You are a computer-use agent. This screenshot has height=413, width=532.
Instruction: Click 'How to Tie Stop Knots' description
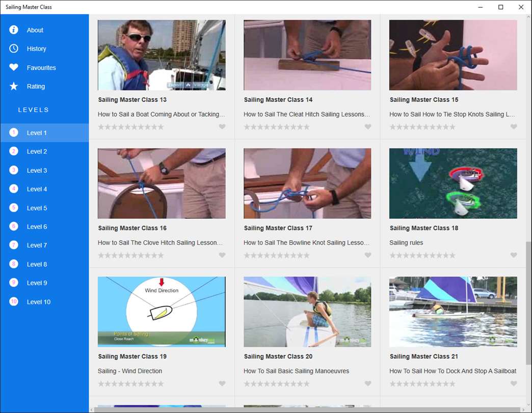(452, 114)
